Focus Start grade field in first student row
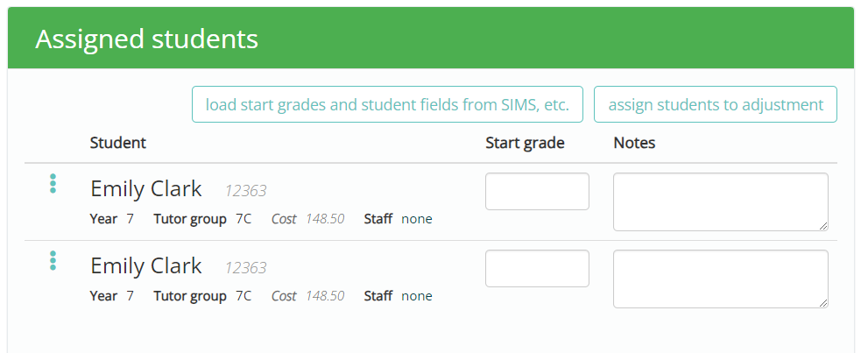This screenshot has height=353, width=868. (537, 192)
